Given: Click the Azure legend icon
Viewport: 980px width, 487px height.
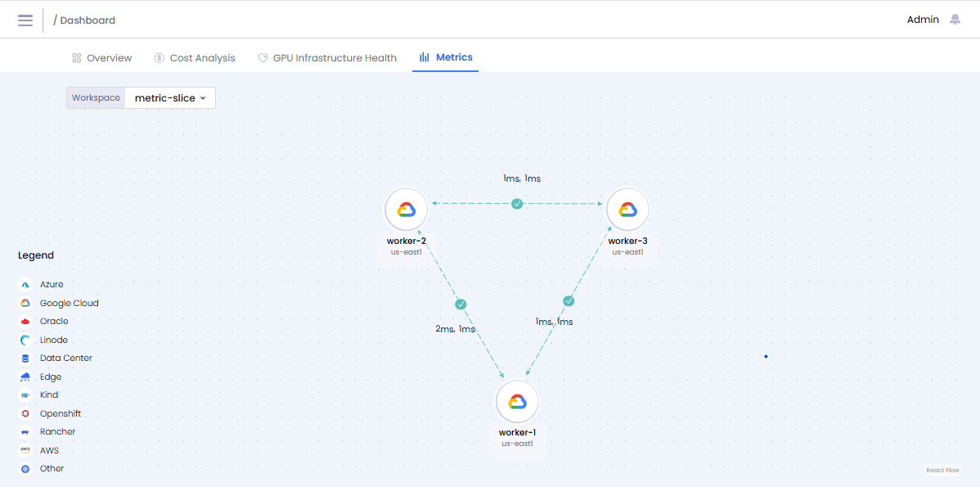Looking at the screenshot, I should point(25,285).
